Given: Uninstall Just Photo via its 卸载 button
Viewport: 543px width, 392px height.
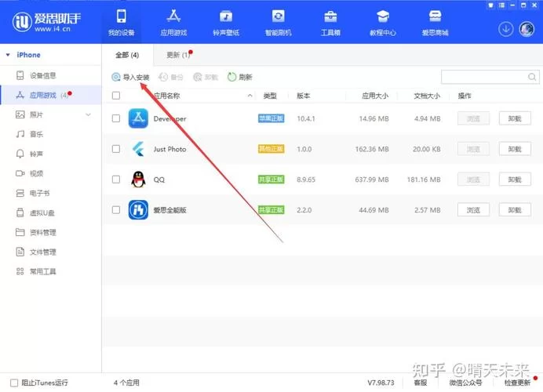Looking at the screenshot, I should pyautogui.click(x=515, y=149).
